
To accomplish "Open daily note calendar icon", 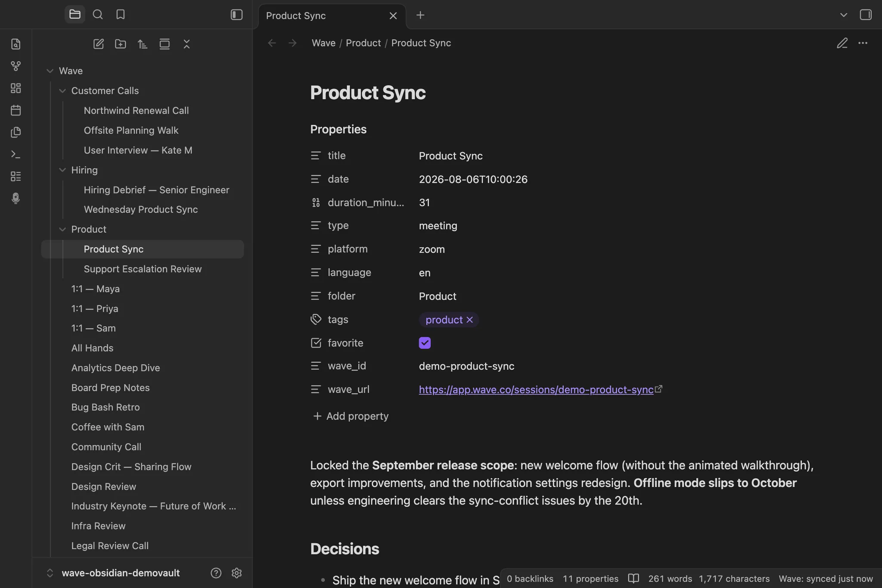I will pyautogui.click(x=16, y=110).
